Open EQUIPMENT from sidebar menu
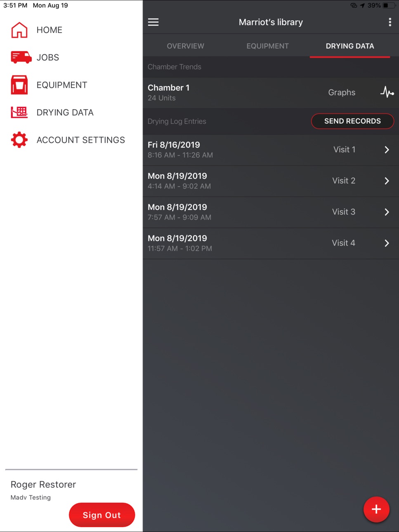 point(62,85)
